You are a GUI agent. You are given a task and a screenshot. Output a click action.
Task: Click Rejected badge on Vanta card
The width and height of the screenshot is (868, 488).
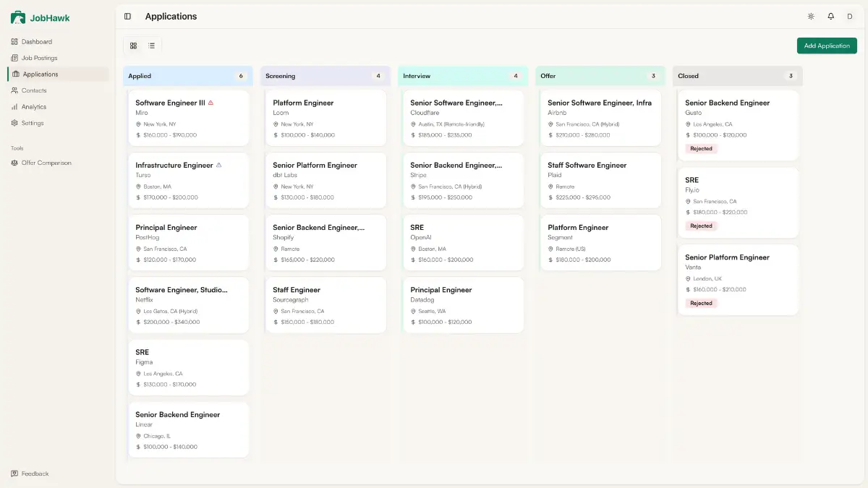point(701,304)
